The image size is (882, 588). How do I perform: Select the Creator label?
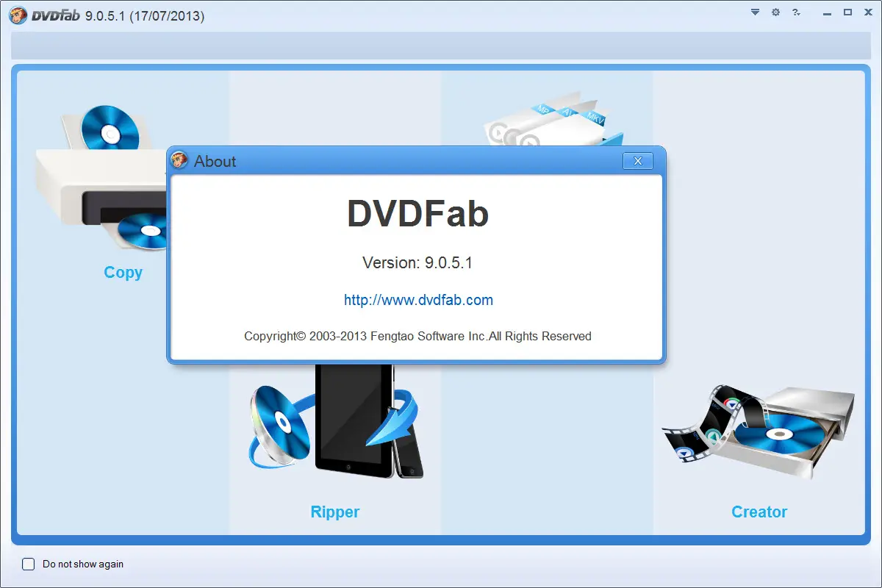tap(759, 512)
